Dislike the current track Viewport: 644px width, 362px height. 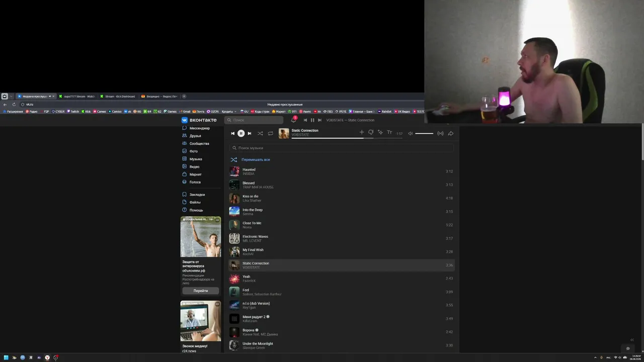coord(371,132)
